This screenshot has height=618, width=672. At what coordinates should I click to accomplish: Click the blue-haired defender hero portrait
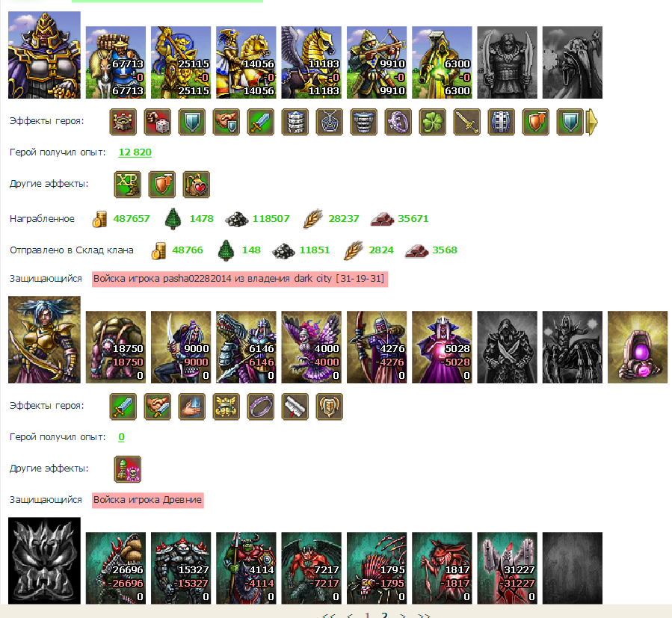click(x=44, y=339)
